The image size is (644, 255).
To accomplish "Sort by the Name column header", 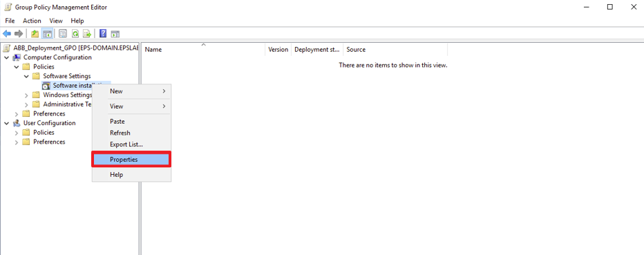I will click(x=203, y=49).
